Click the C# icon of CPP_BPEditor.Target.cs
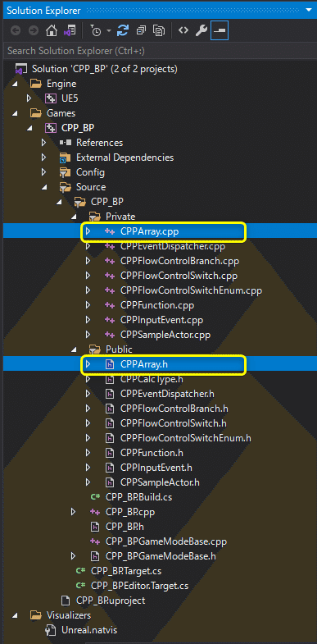Screen dimensions: 317x644 (x=80, y=586)
